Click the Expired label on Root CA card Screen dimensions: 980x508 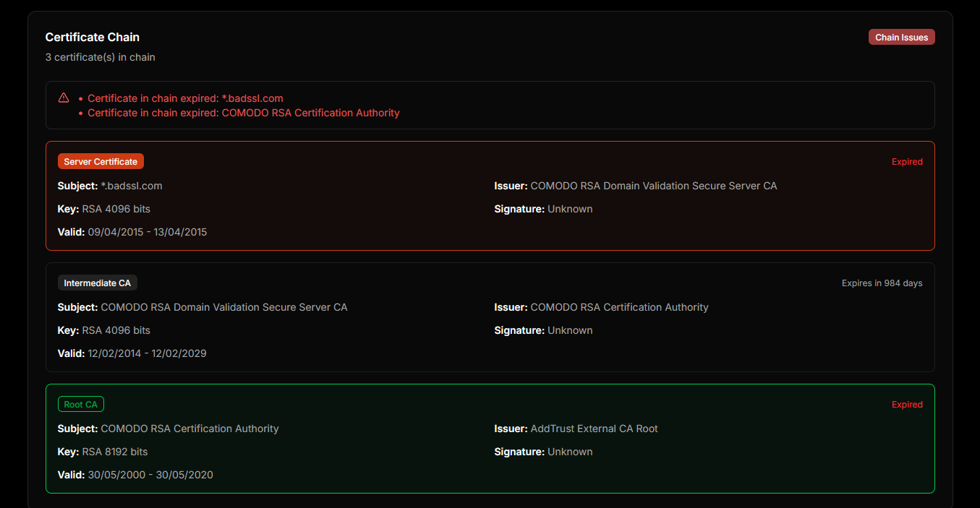coord(907,405)
